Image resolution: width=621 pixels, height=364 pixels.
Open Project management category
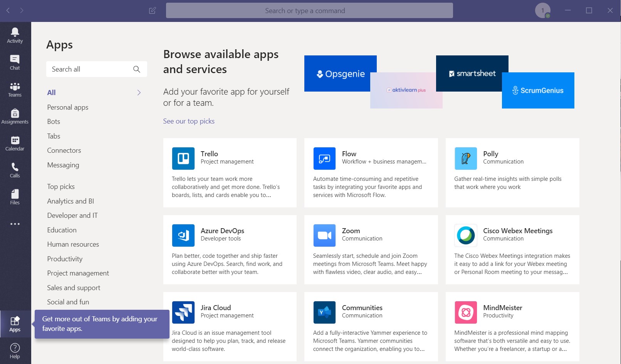[x=78, y=273]
